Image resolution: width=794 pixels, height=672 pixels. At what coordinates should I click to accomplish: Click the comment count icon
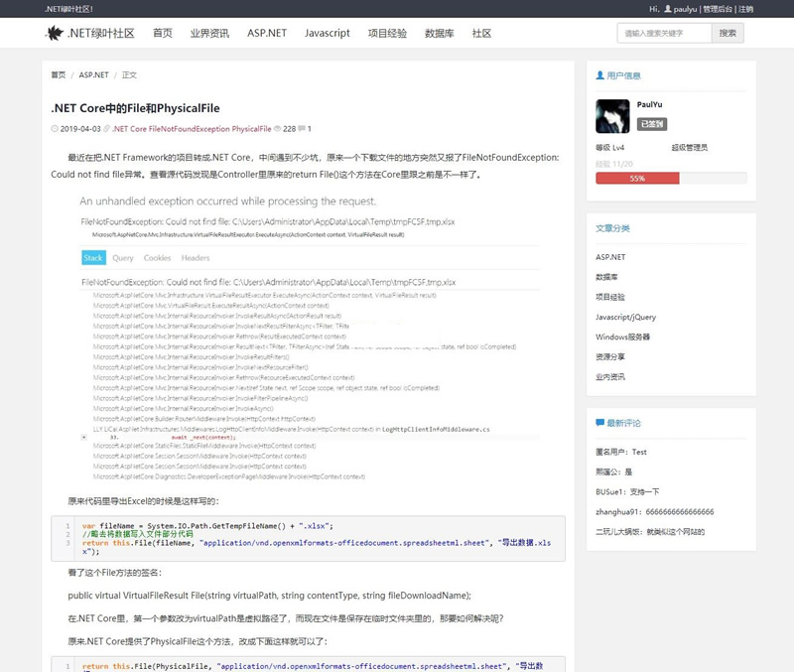click(x=302, y=129)
